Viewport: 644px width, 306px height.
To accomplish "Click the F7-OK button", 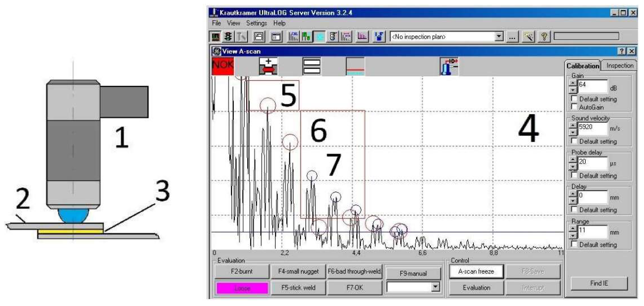I will 355,287.
